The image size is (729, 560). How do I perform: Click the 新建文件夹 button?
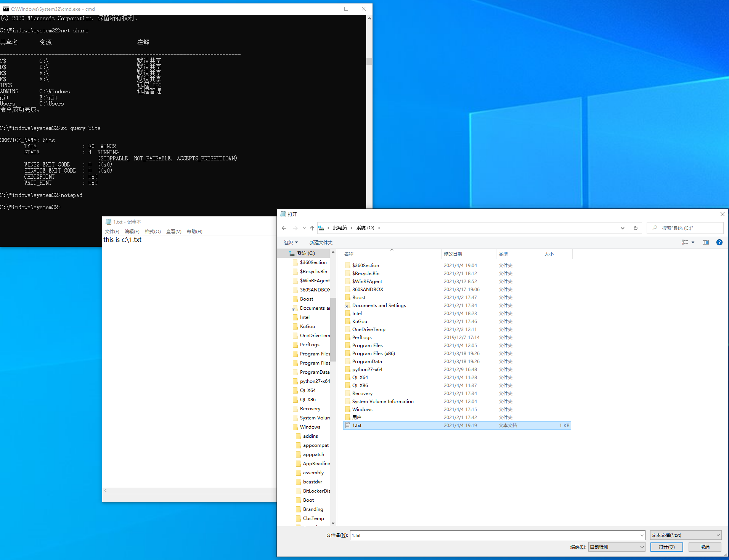[320, 242]
